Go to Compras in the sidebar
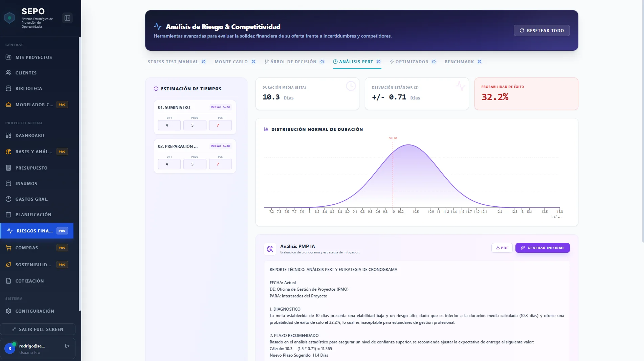This screenshot has width=644, height=361. pyautogui.click(x=27, y=248)
